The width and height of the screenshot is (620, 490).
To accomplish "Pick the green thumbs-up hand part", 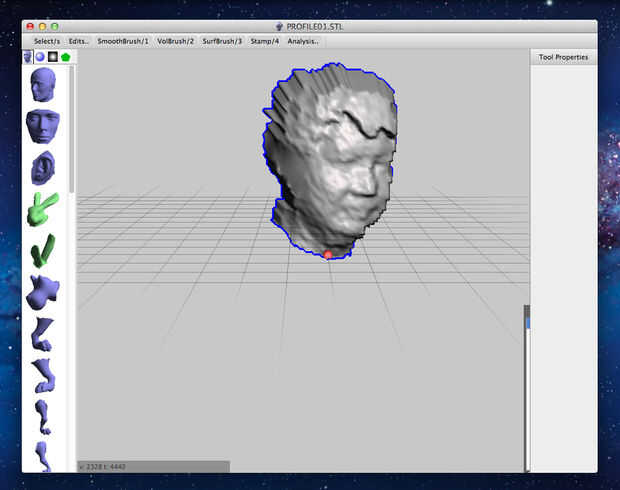I will pyautogui.click(x=43, y=251).
